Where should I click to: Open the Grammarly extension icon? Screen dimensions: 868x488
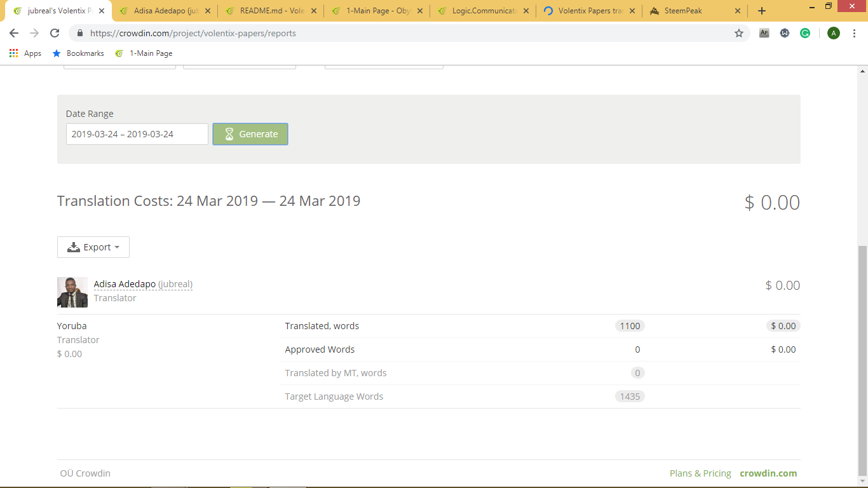click(x=805, y=33)
